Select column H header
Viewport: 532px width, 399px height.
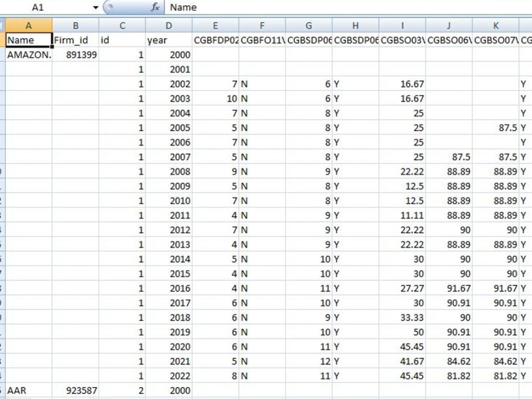coord(355,26)
